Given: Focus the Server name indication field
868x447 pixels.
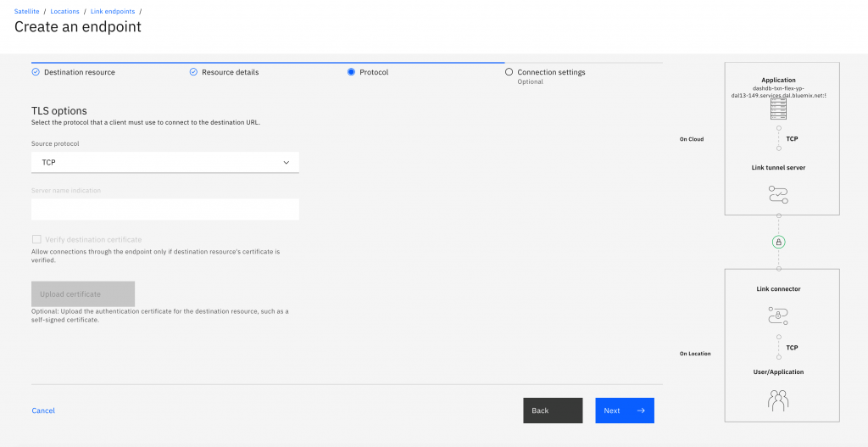Looking at the screenshot, I should [165, 210].
